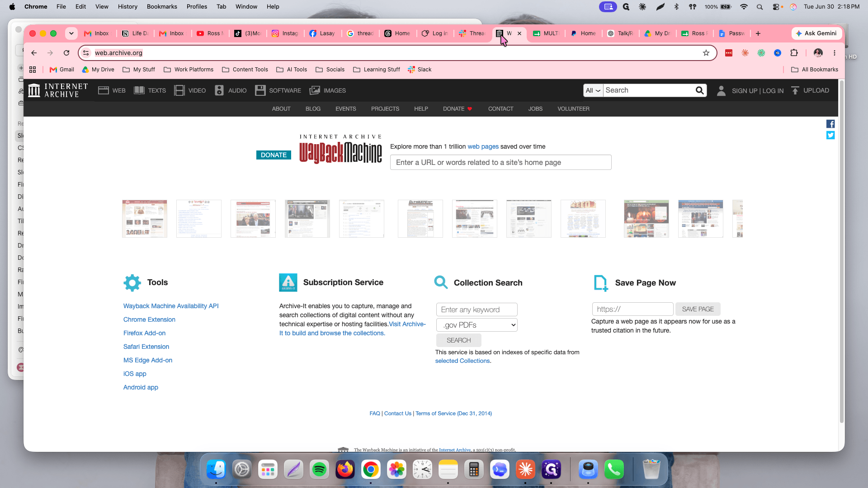Open Chrome Extensions puzzle icon
868x488 pixels.
pos(794,53)
